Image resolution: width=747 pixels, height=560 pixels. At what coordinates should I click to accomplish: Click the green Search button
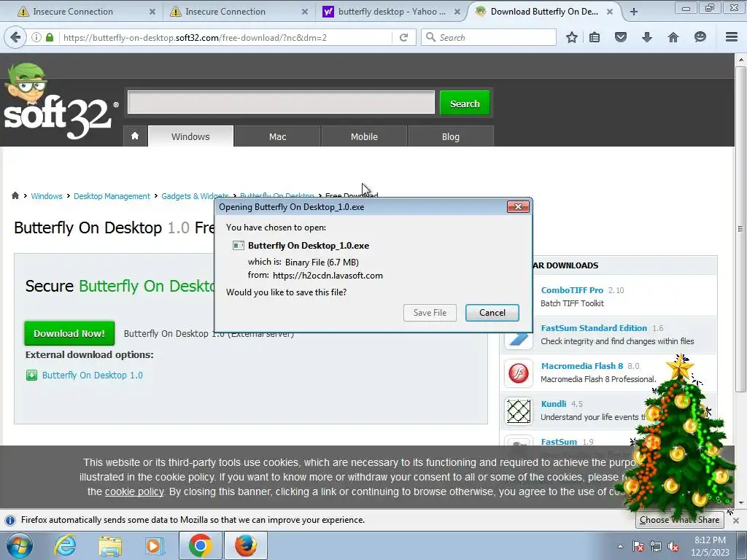click(465, 103)
